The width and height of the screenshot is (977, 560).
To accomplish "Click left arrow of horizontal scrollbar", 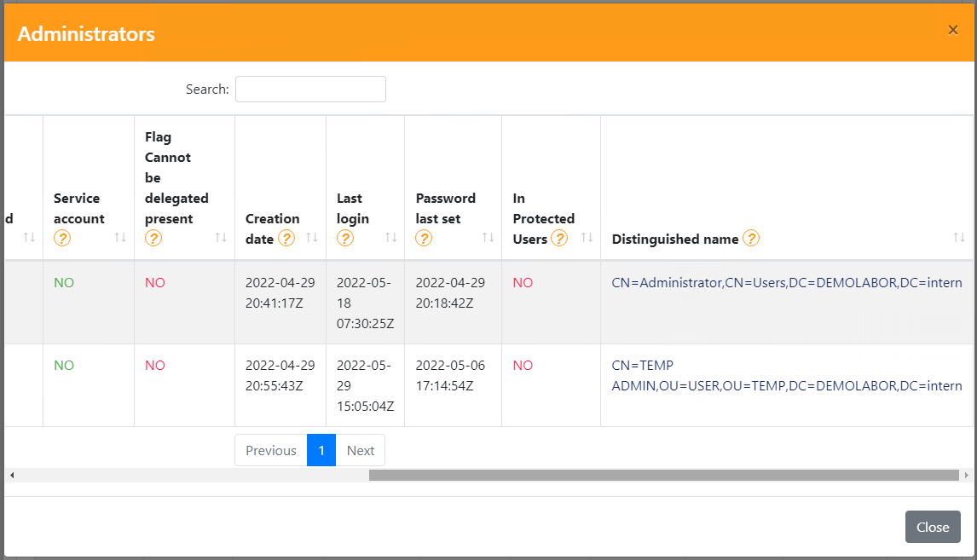I will pos(12,475).
